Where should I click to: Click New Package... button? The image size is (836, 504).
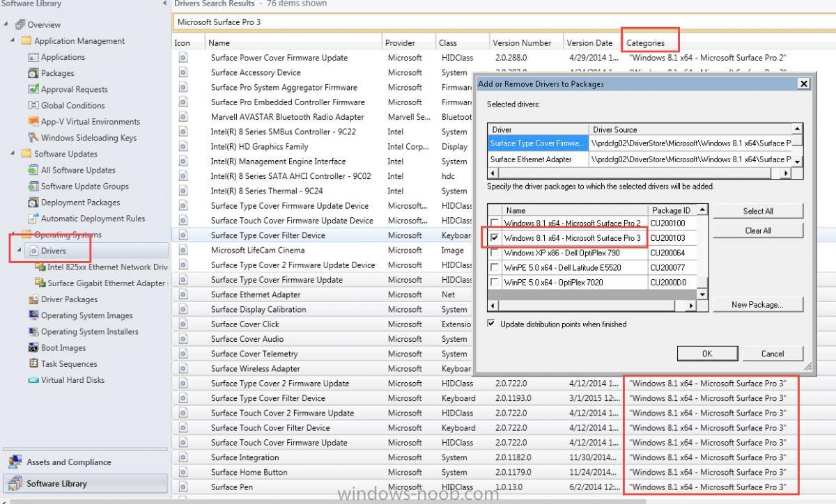(x=758, y=304)
